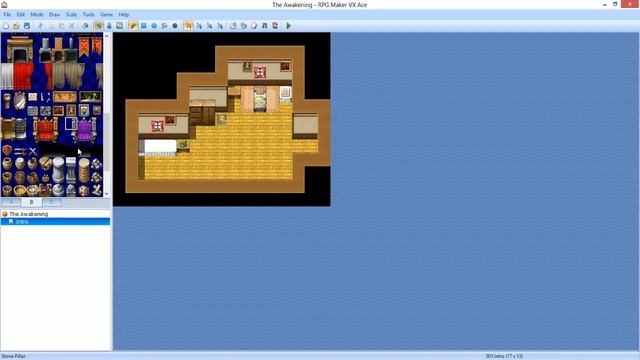Screen dimensions: 640x360
Task: Open a project via folder icon
Action: click(x=16, y=26)
